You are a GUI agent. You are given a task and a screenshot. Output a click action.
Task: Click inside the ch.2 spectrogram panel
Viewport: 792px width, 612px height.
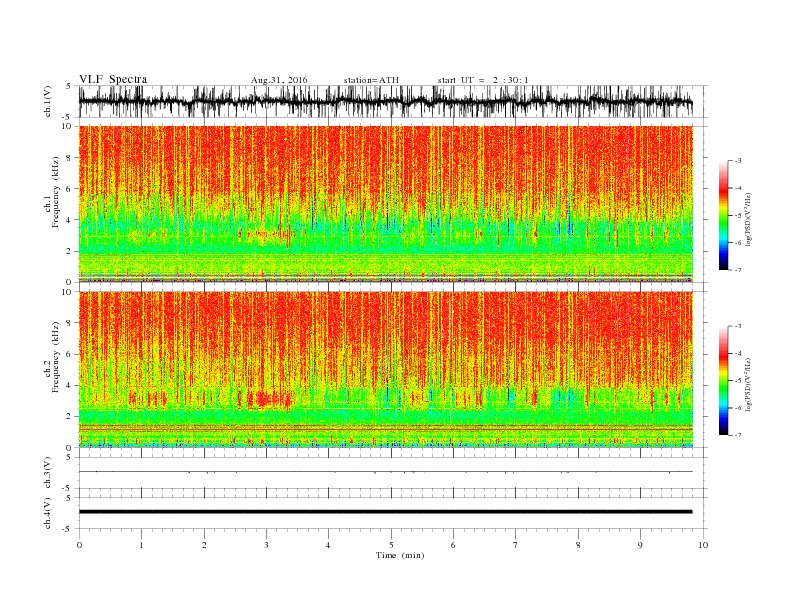coord(385,369)
